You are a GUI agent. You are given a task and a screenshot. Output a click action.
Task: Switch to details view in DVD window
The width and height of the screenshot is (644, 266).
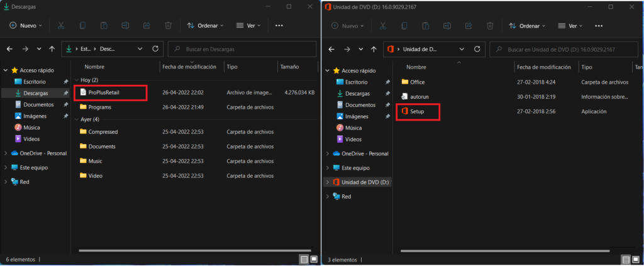(626, 260)
